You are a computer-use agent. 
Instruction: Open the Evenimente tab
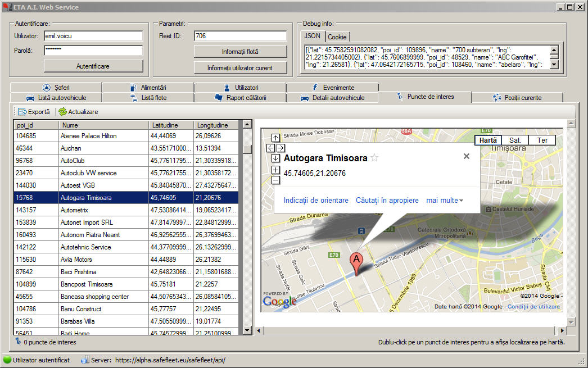pyautogui.click(x=333, y=87)
